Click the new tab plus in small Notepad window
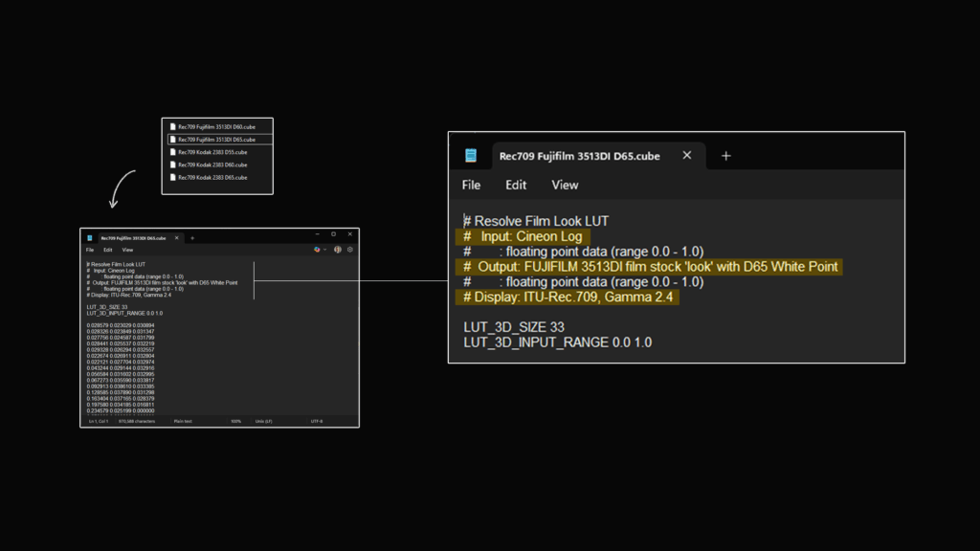 192,238
